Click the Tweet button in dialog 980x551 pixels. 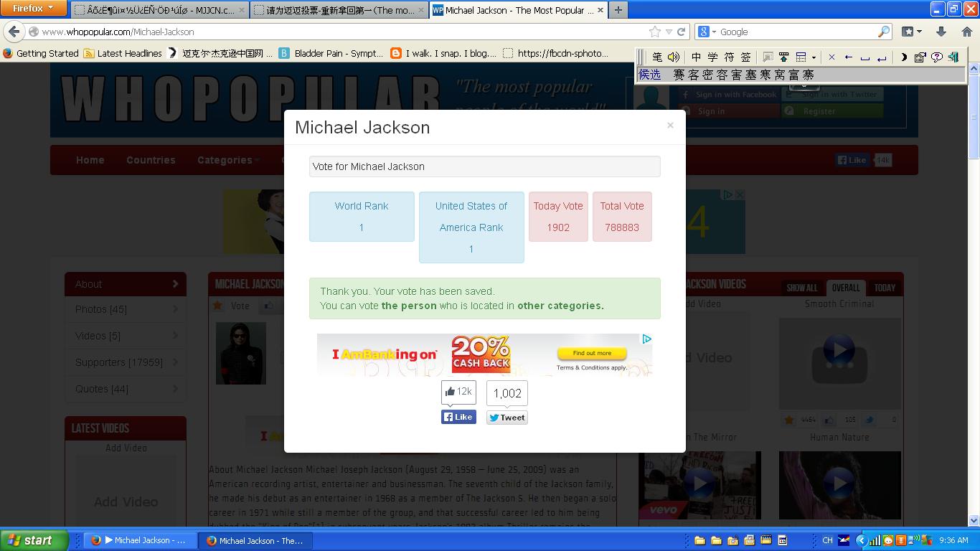507,418
